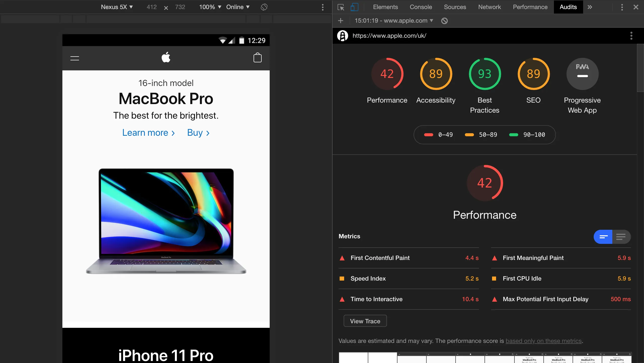Click the '500 ms' input delay value
644x363 pixels.
click(x=621, y=299)
